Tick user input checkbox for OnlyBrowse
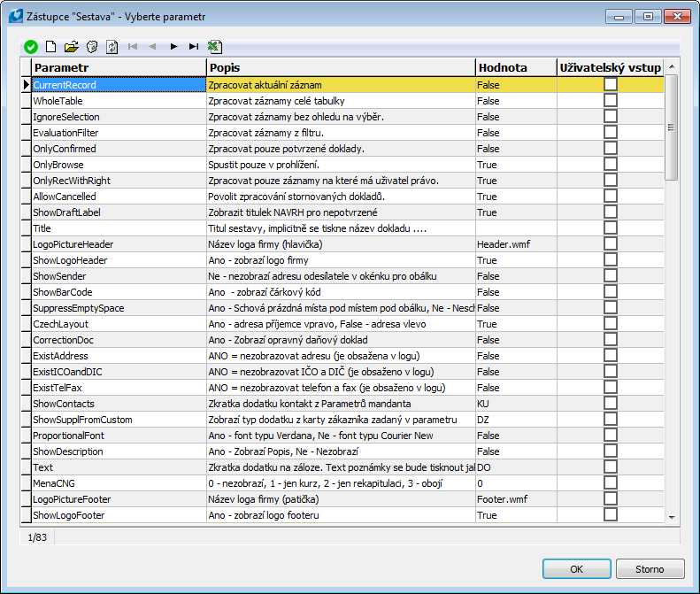 tap(610, 165)
